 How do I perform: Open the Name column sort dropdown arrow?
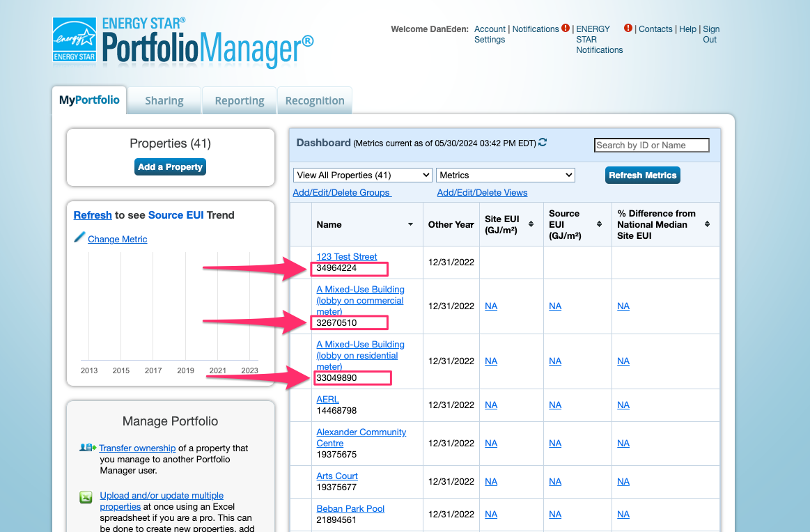coord(411,224)
